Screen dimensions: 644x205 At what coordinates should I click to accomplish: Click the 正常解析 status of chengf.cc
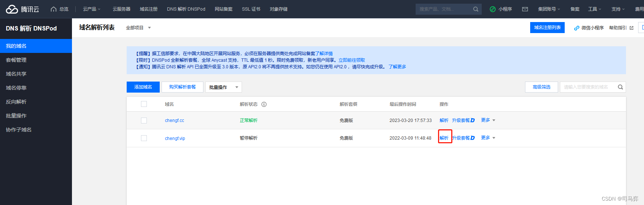point(249,121)
